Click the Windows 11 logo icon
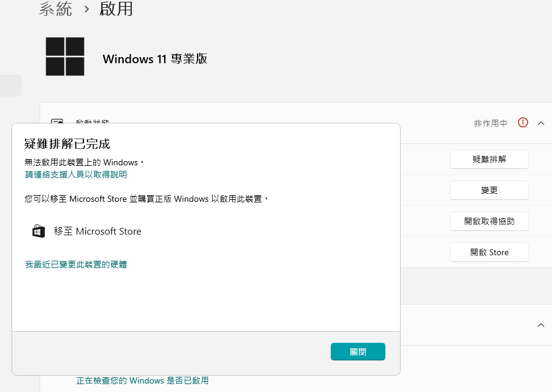The height and width of the screenshot is (392, 552). pos(65,57)
